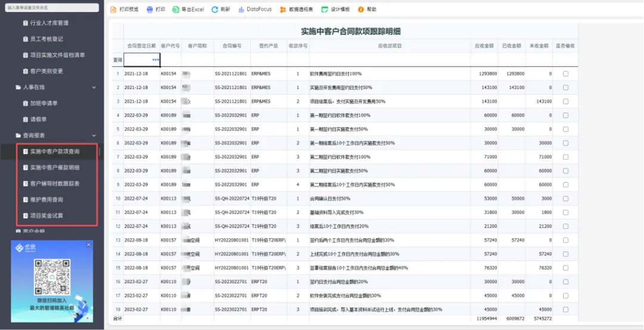The image size is (644, 330).
Task: Open 维护费用查询 report
Action: click(x=43, y=200)
